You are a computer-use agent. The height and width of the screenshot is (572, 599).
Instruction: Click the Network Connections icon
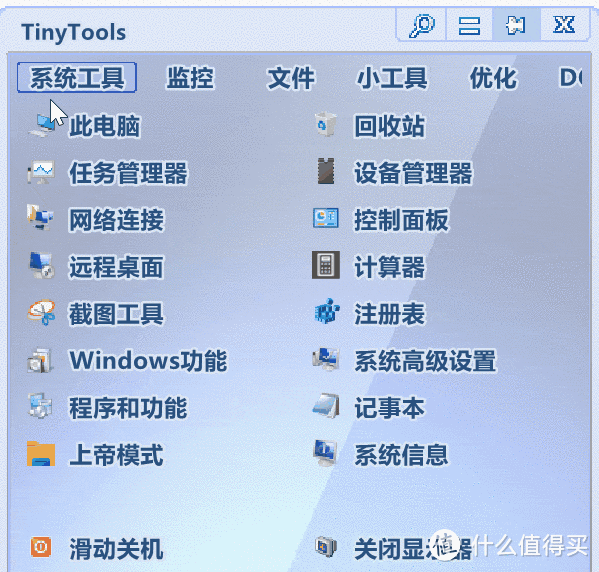point(40,217)
